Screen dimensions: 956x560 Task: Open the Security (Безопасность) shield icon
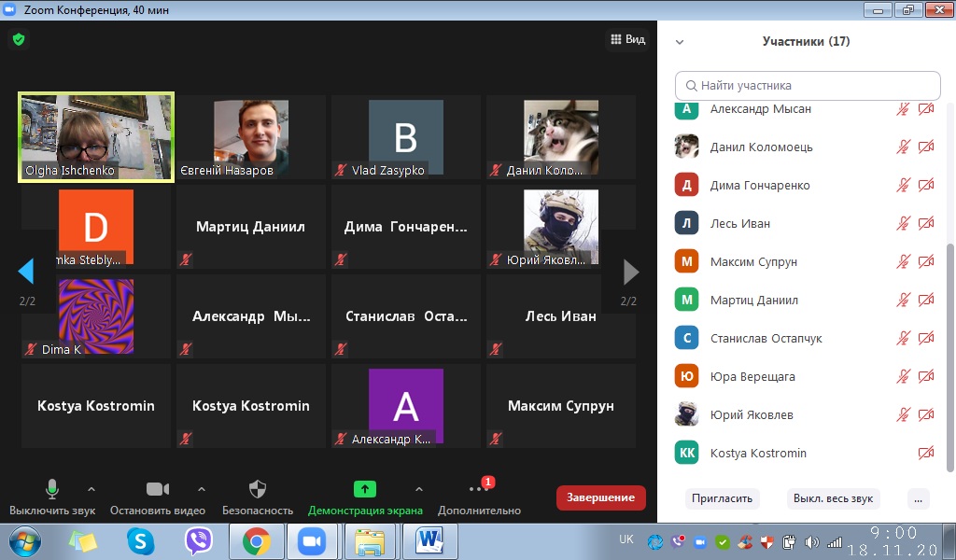pyautogui.click(x=258, y=490)
